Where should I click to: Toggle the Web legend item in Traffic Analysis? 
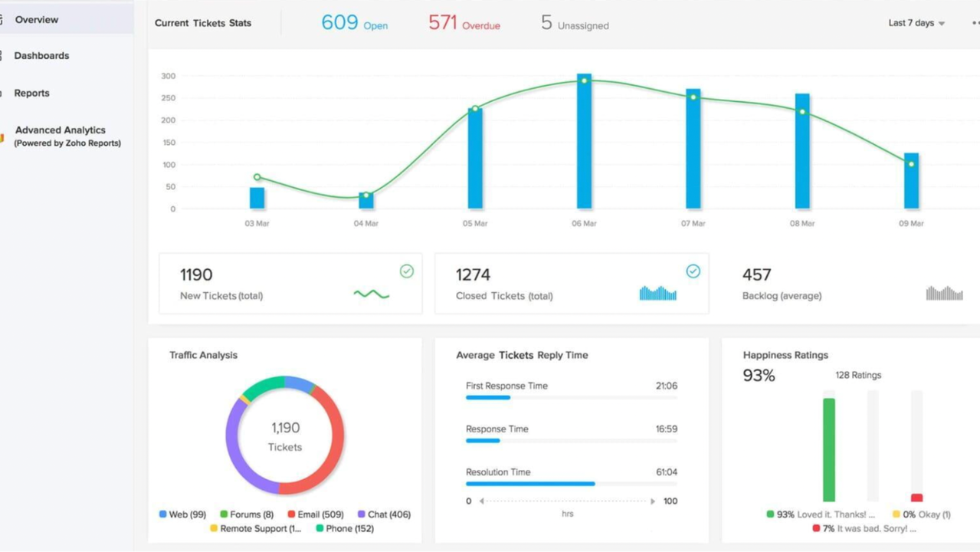[x=182, y=514]
